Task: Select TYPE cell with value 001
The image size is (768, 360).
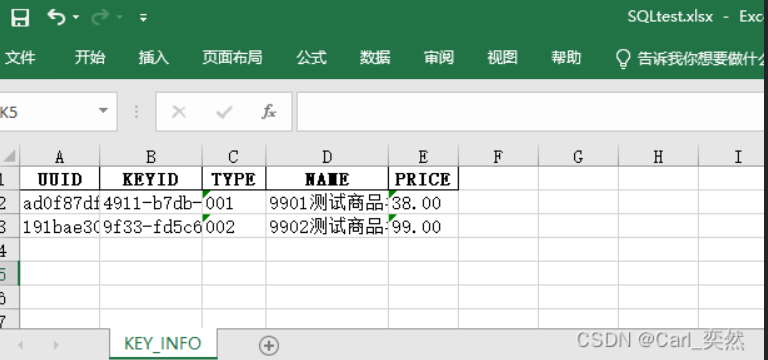Action: [x=234, y=202]
